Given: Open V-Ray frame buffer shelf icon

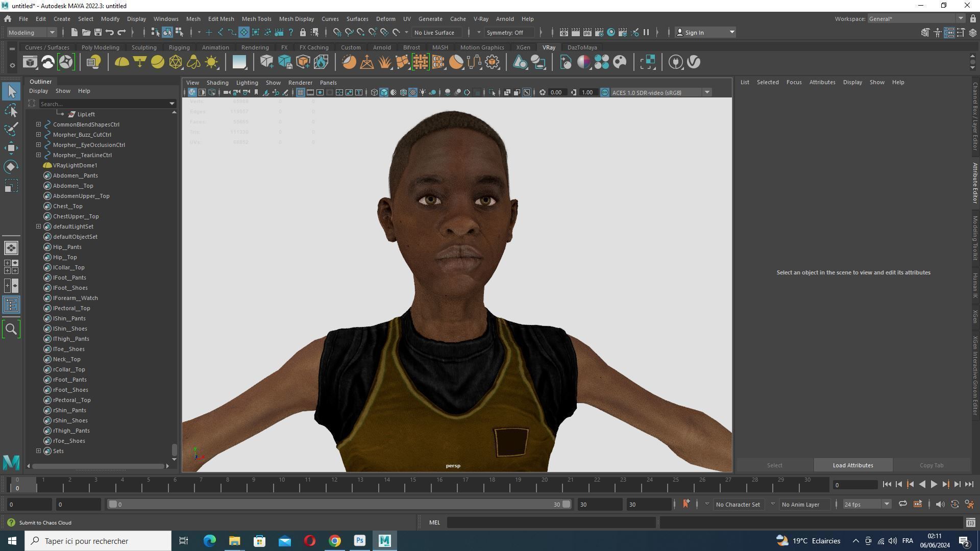Looking at the screenshot, I should pyautogui.click(x=30, y=62).
